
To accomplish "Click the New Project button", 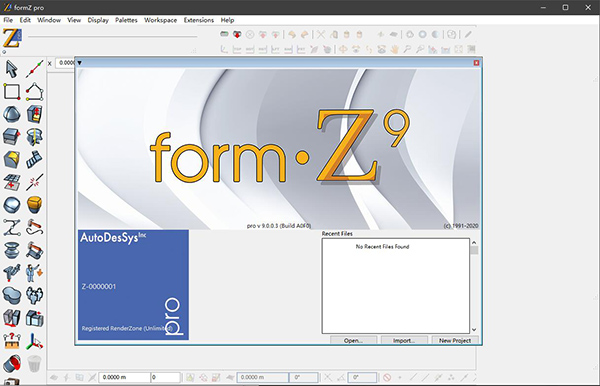I will click(x=455, y=340).
